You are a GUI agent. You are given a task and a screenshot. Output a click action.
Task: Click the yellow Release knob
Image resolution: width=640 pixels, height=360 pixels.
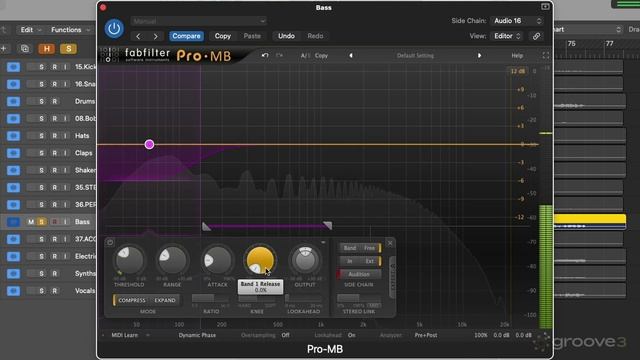coord(260,260)
